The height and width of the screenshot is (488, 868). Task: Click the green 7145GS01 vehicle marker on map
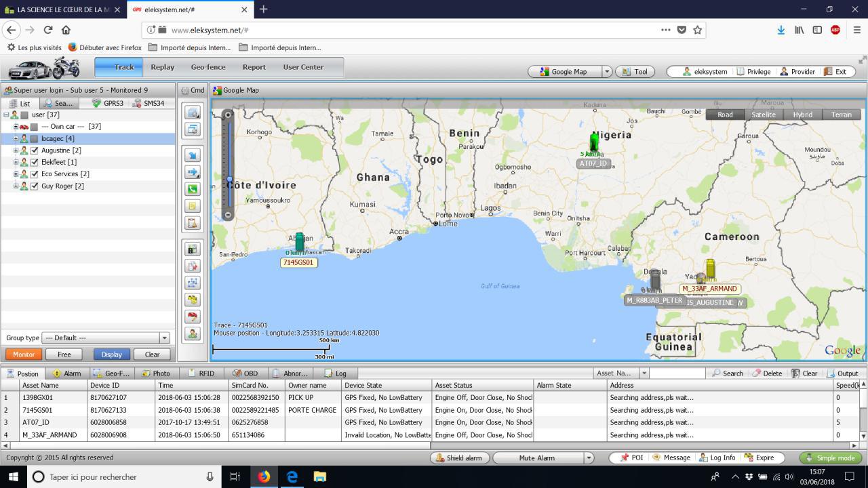(x=299, y=242)
